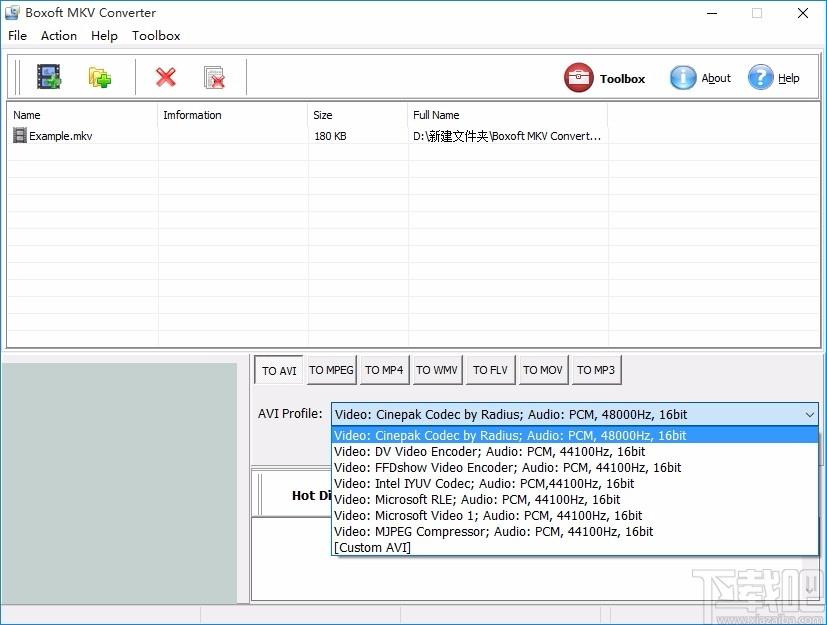
Task: Click the Help text link in toolbar
Action: point(788,78)
